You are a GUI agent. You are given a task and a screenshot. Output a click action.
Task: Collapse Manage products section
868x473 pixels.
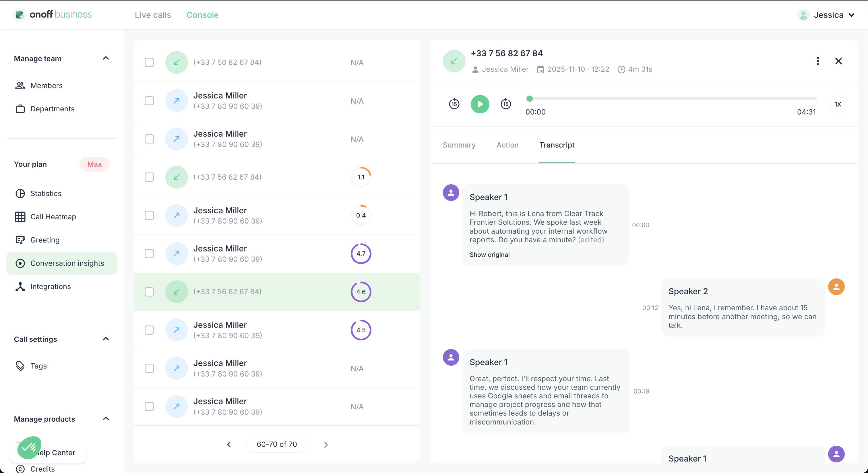click(x=106, y=419)
